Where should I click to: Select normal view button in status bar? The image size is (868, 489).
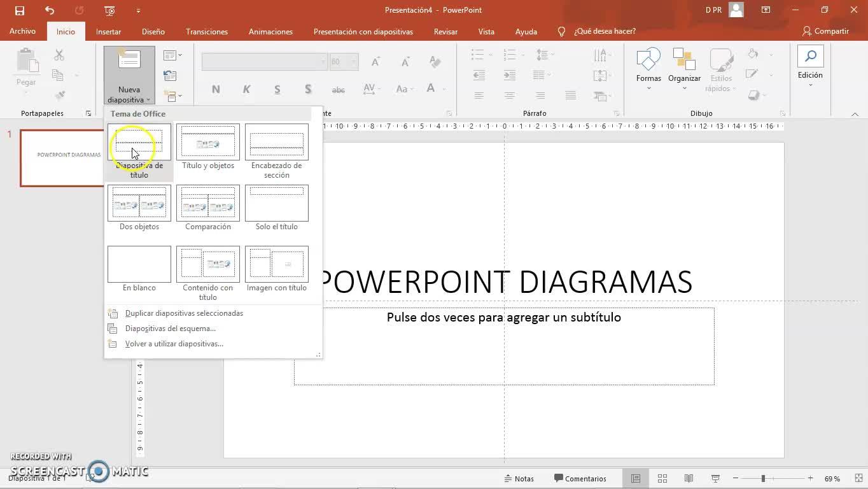(x=635, y=478)
